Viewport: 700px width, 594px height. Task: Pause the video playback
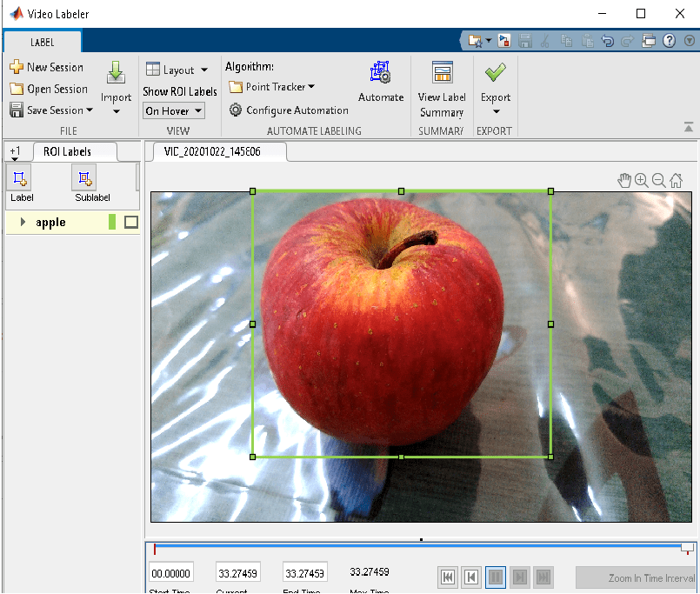[x=496, y=577]
